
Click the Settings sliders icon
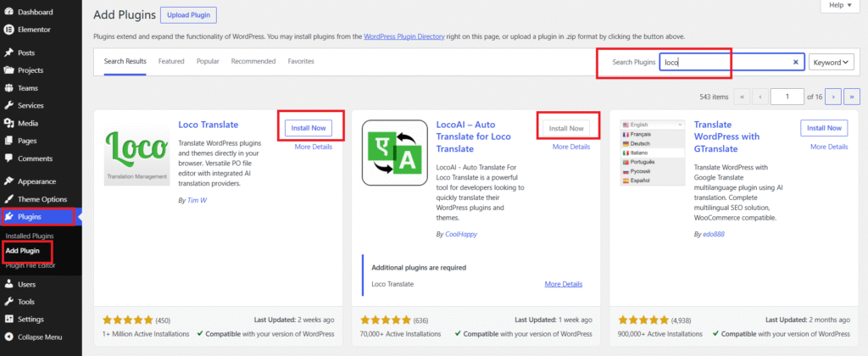[x=8, y=319]
